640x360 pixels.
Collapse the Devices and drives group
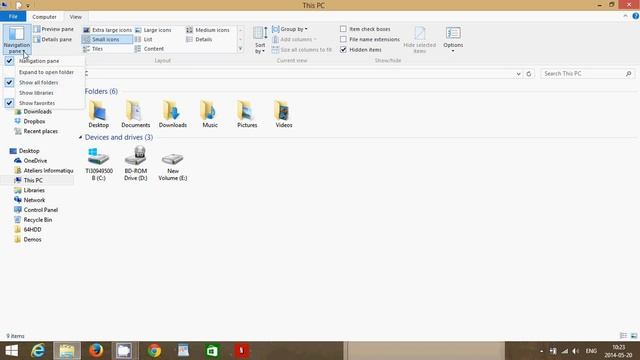tap(80, 137)
